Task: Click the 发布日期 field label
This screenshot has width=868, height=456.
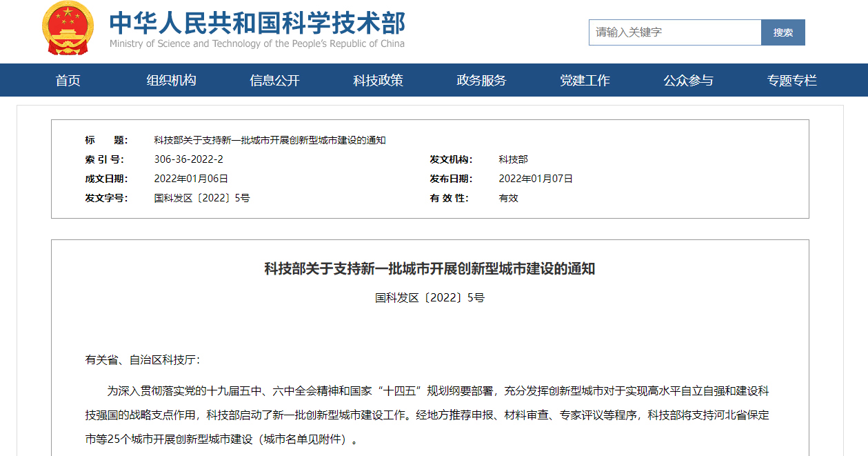Action: 451,179
